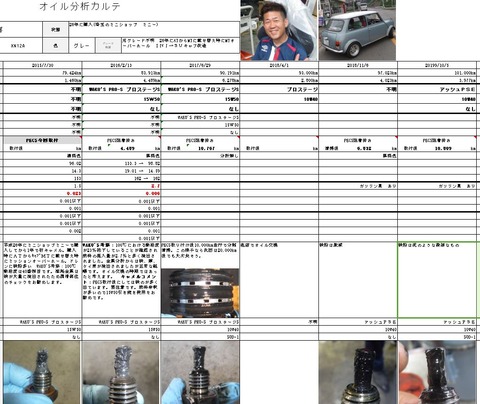Select the comment above the piston photo

(x=200, y=251)
